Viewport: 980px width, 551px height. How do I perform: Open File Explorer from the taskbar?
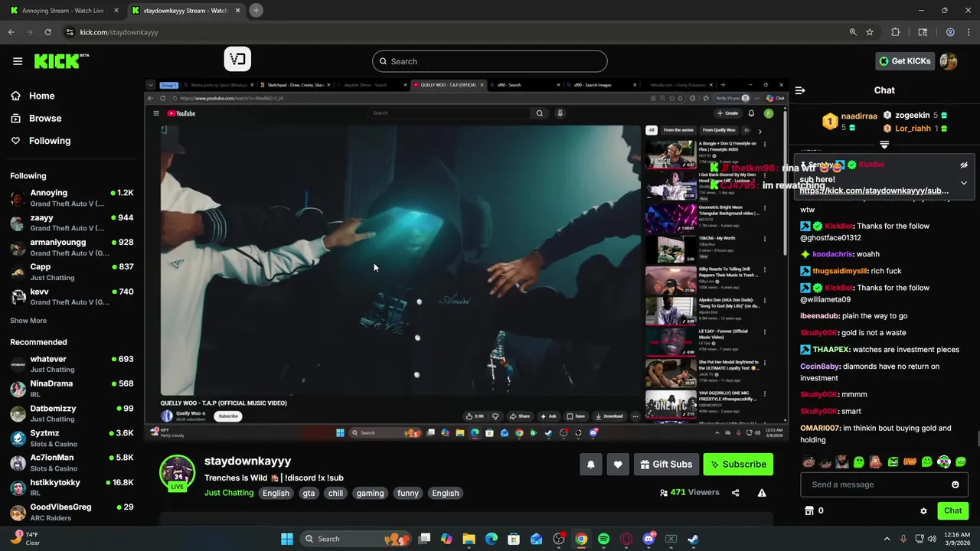[469, 539]
